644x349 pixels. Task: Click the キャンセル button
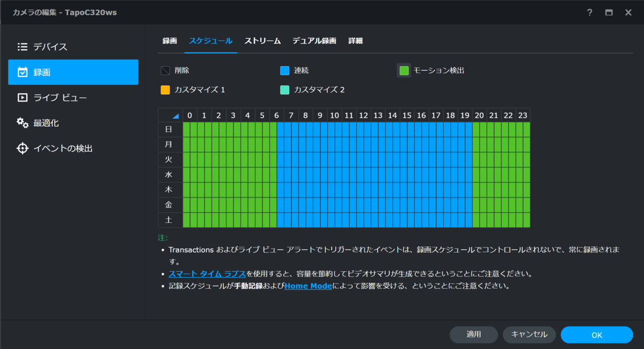pos(529,335)
